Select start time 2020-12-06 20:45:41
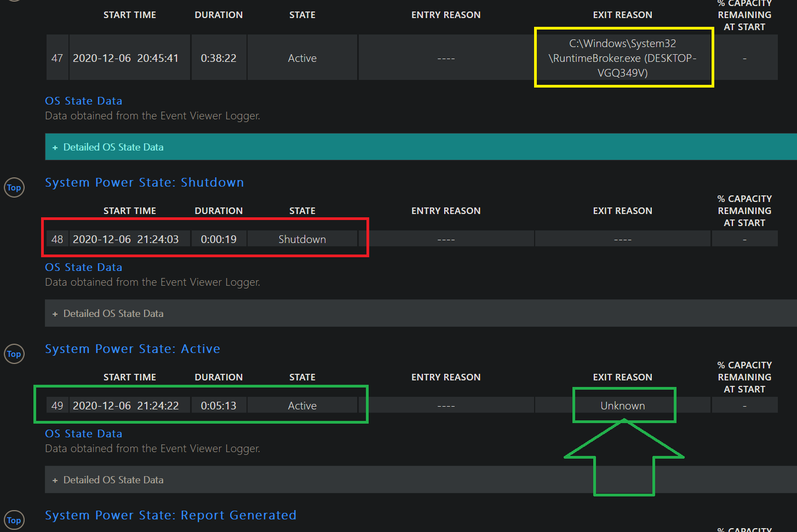The height and width of the screenshot is (532, 797). click(130, 57)
